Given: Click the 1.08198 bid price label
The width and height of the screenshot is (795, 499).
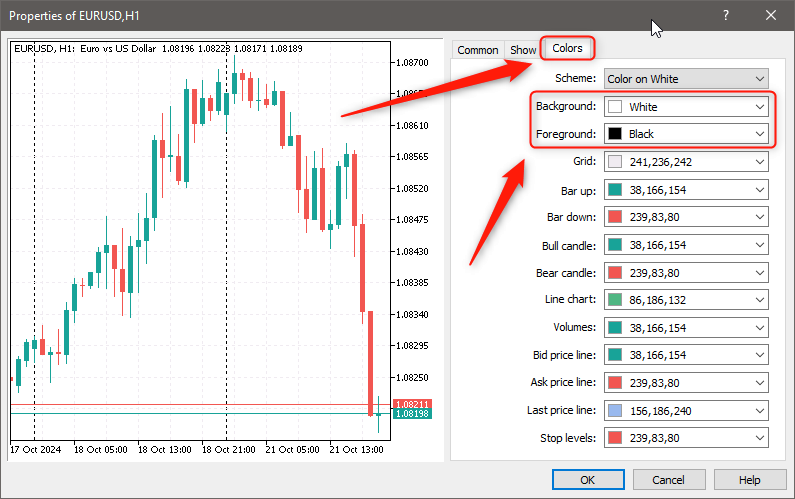Looking at the screenshot, I should pos(412,414).
